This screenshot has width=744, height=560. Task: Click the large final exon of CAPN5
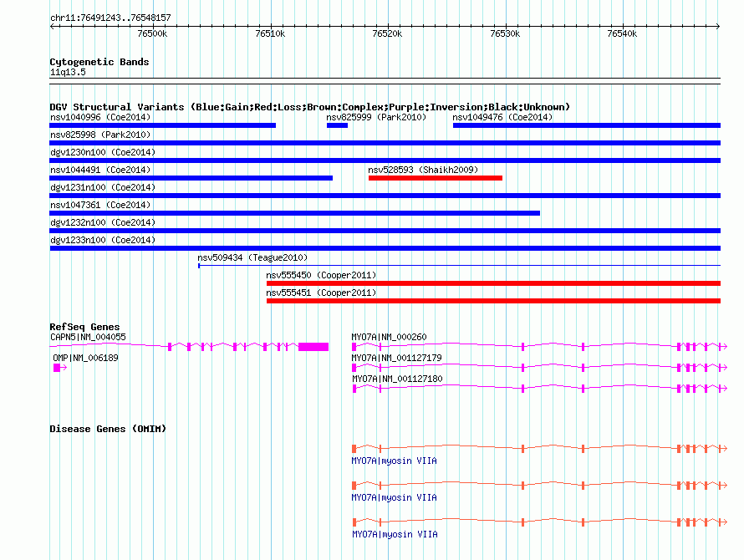coord(313,347)
